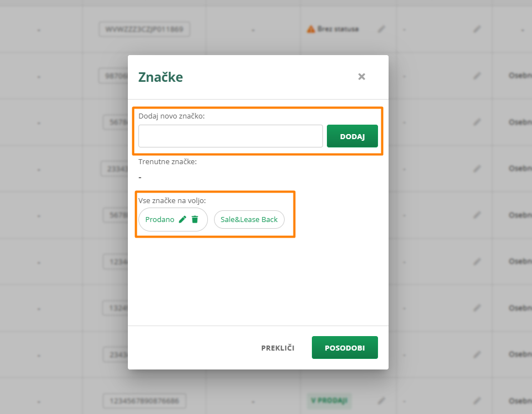Click the VIN badge 1234567890876686
This screenshot has height=414, width=532.
click(x=145, y=400)
